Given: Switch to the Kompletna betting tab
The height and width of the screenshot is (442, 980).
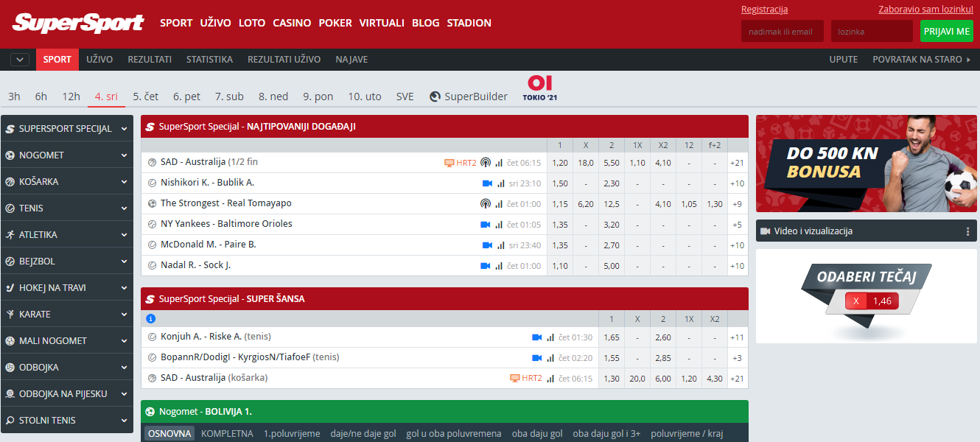Looking at the screenshot, I should pos(227,434).
